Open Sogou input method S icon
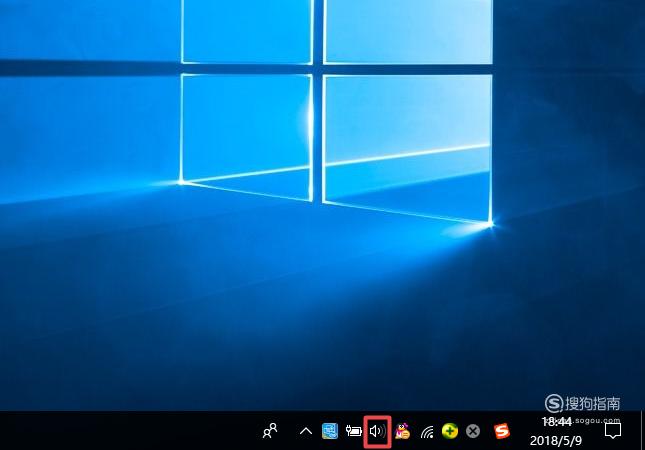Screen dimensions: 645x450 [502, 431]
